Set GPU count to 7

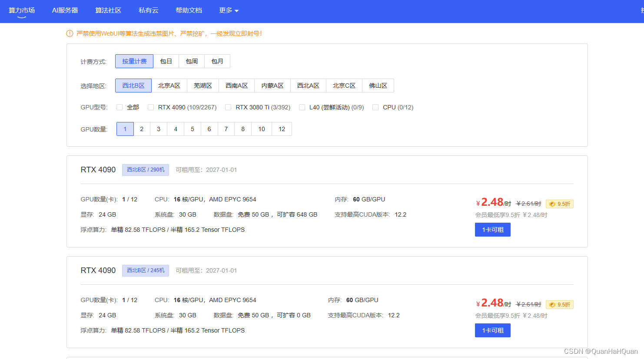(x=226, y=129)
